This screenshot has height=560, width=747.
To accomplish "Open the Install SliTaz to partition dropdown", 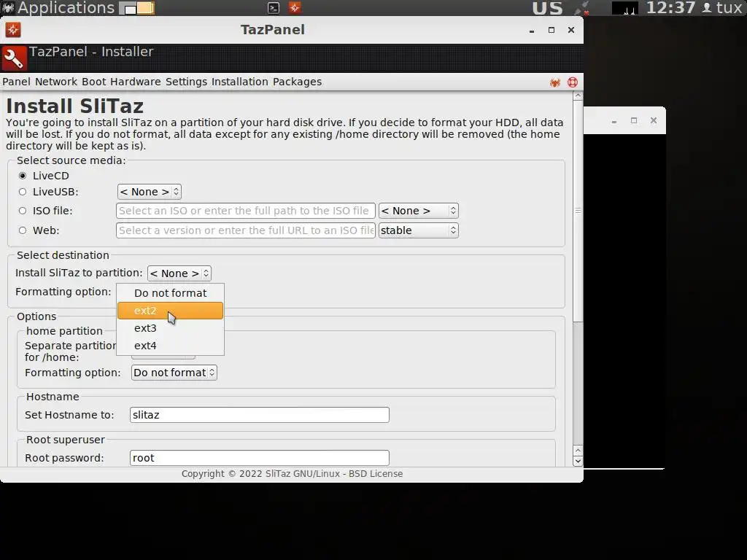I will (179, 273).
